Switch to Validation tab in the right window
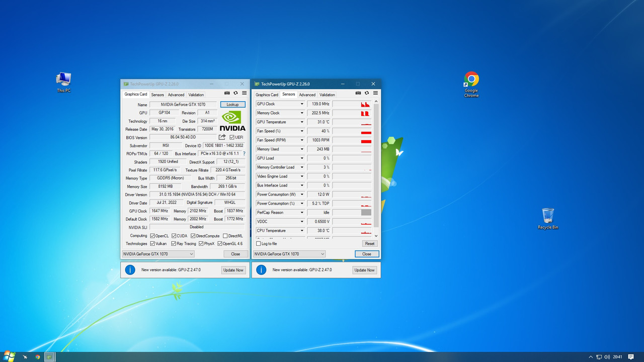This screenshot has width=644, height=362. [x=327, y=95]
